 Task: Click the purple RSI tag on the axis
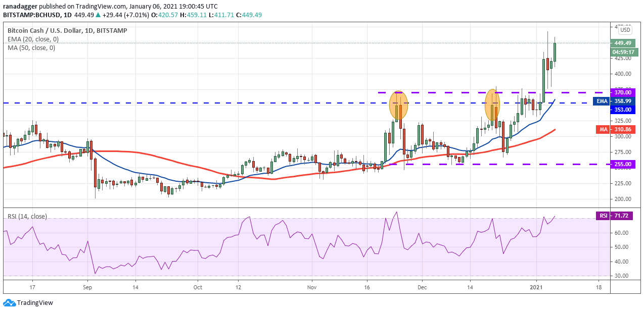[603, 216]
